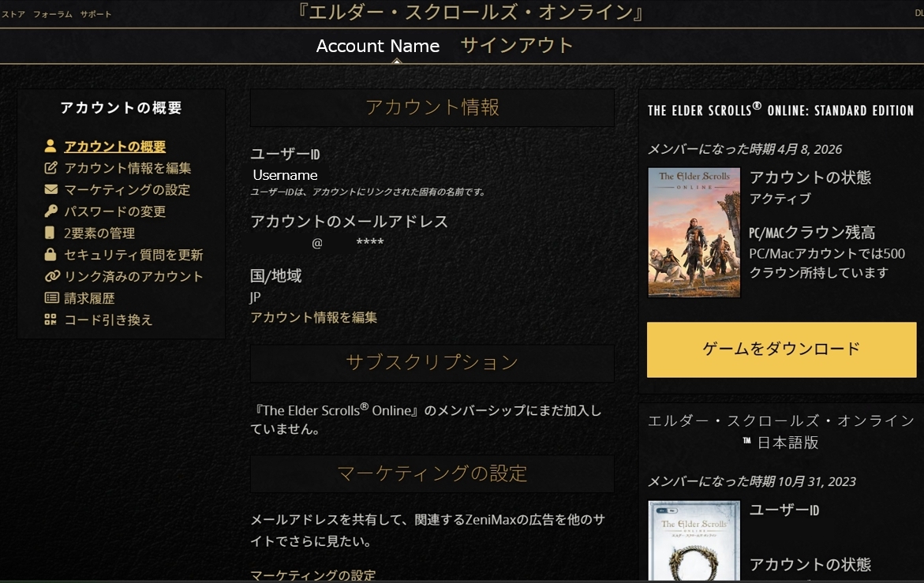Click the person icon beside アカウントの概要

pyautogui.click(x=51, y=146)
